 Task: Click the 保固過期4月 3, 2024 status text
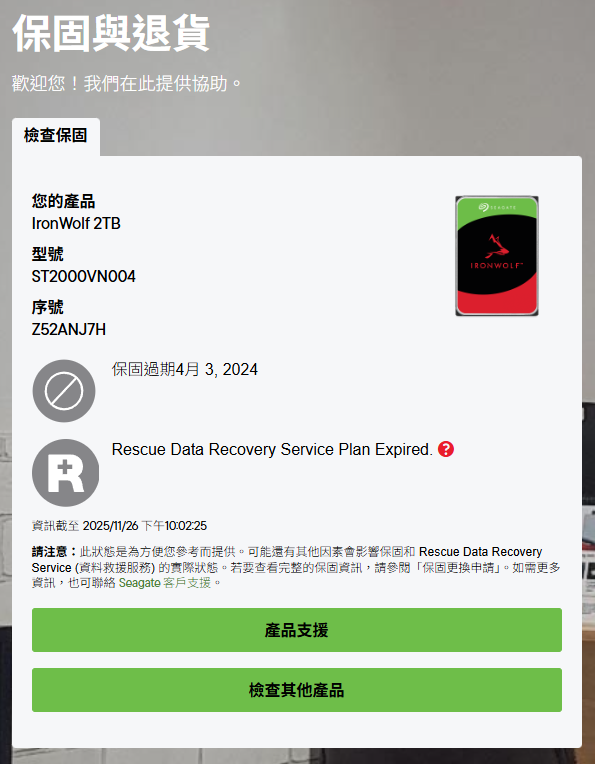pos(185,369)
